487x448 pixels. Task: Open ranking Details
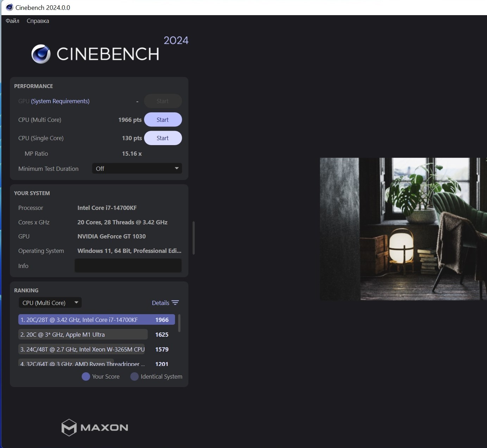coord(161,303)
